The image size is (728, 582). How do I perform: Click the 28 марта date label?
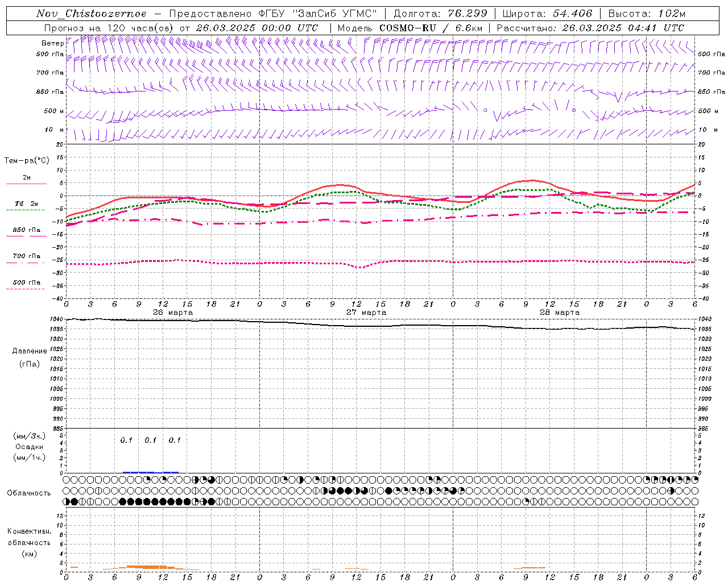(x=560, y=313)
